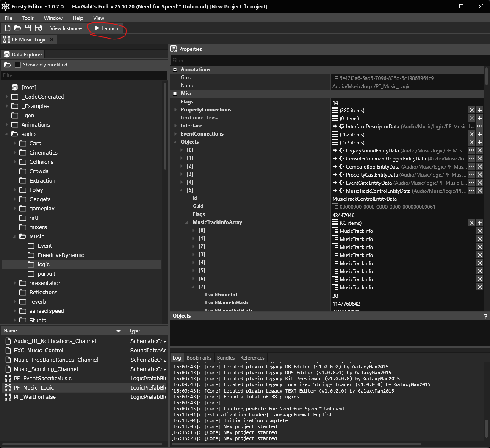
Task: Open options for MusicTrackControlEntityData entry
Action: [x=471, y=191]
